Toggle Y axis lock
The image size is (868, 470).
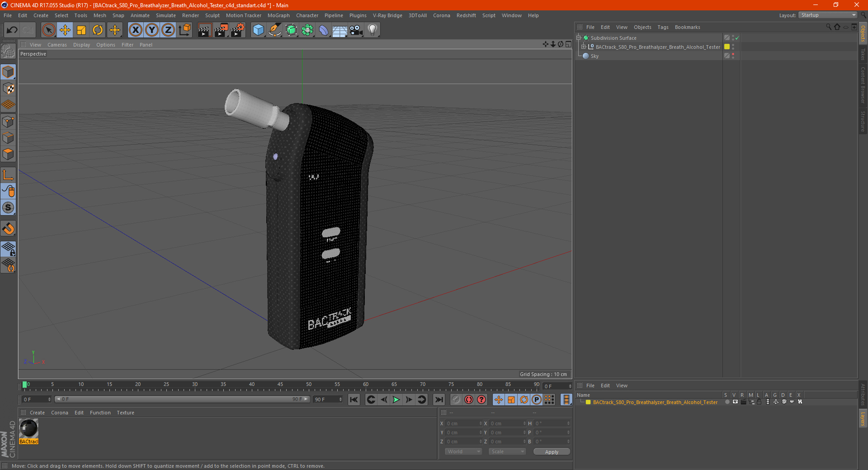152,30
